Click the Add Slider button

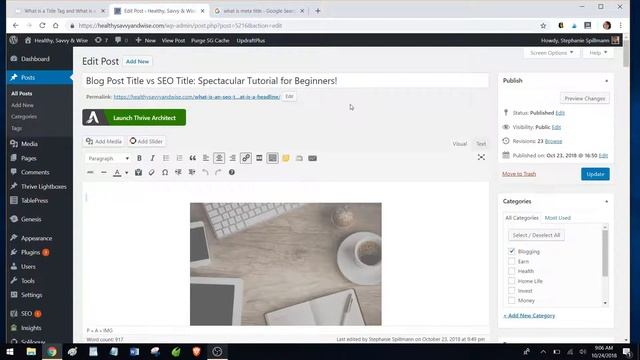pyautogui.click(x=146, y=141)
